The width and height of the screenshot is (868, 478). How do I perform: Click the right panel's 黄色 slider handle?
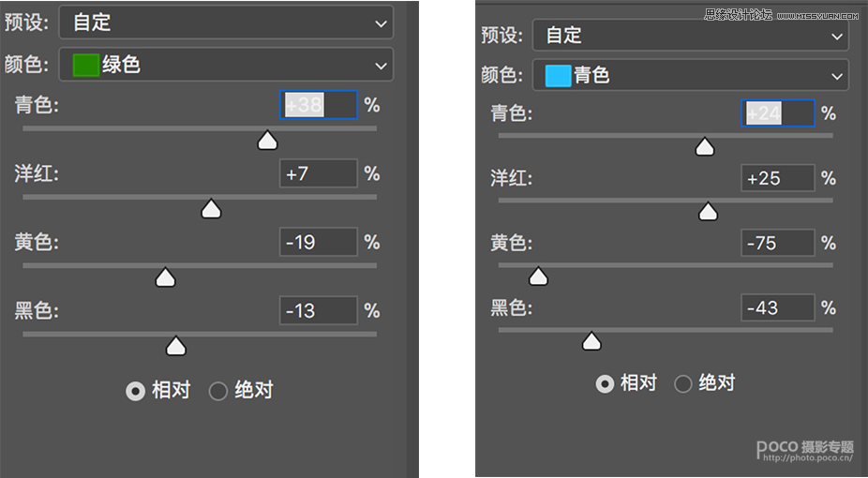click(x=538, y=276)
